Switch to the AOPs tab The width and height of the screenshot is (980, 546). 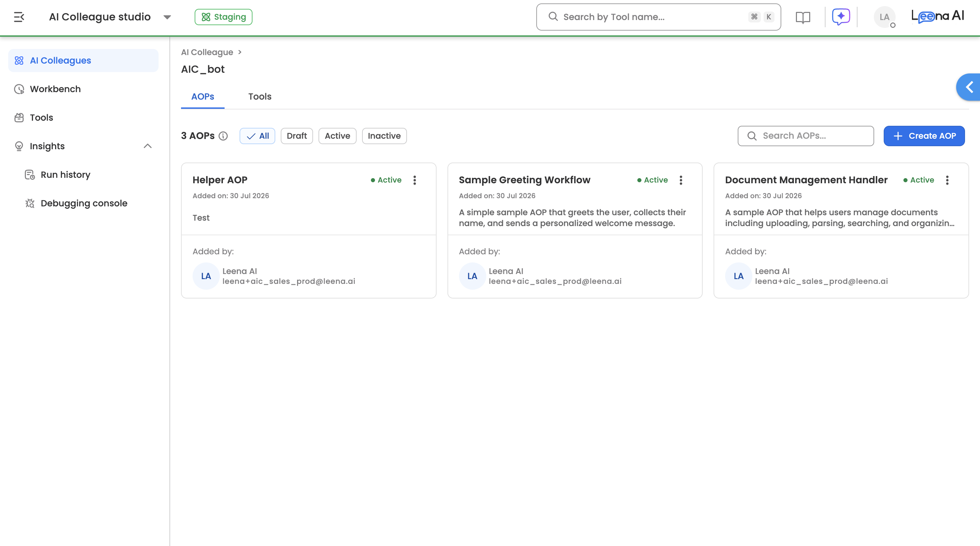pos(203,97)
